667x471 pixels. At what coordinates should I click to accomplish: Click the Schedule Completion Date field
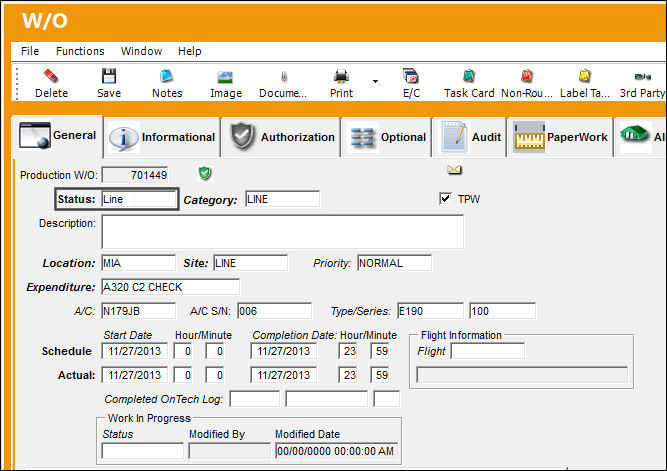[283, 351]
